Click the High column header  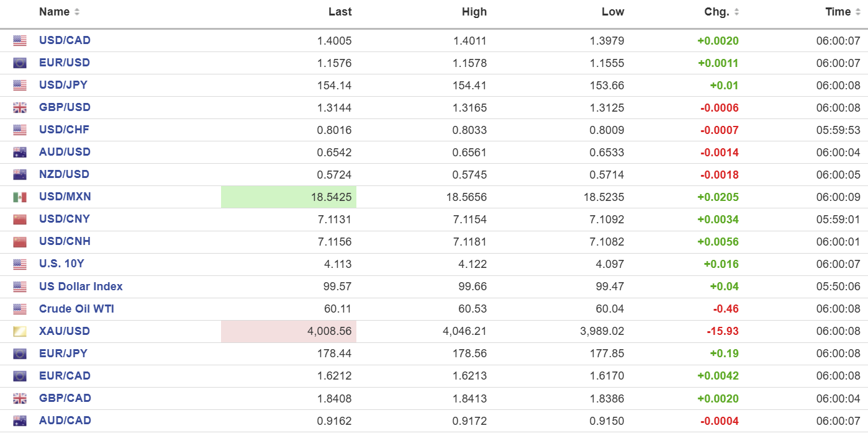[x=474, y=12]
